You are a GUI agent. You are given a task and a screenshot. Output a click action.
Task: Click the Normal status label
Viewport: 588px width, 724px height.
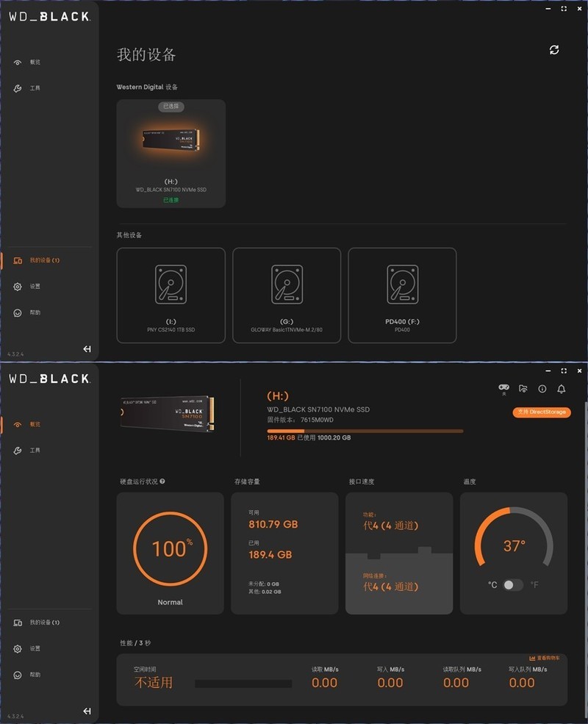171,602
